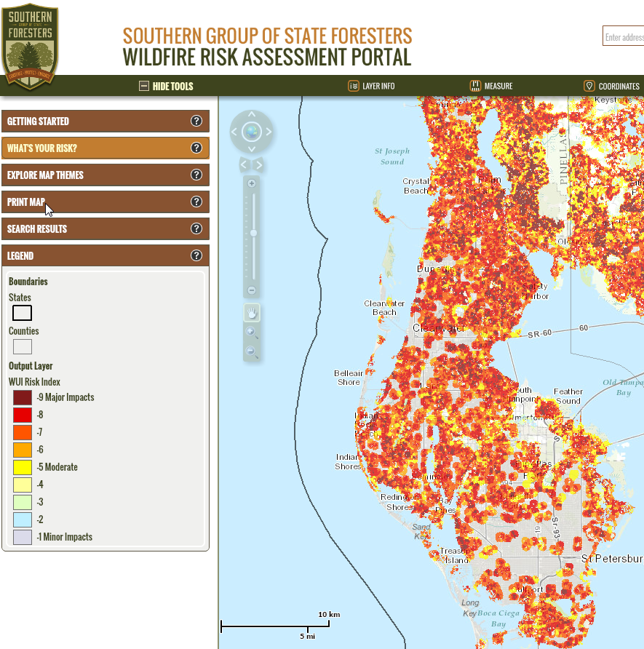The height and width of the screenshot is (649, 644).
Task: Expand the What's Your Risk panel
Action: pyautogui.click(x=106, y=148)
